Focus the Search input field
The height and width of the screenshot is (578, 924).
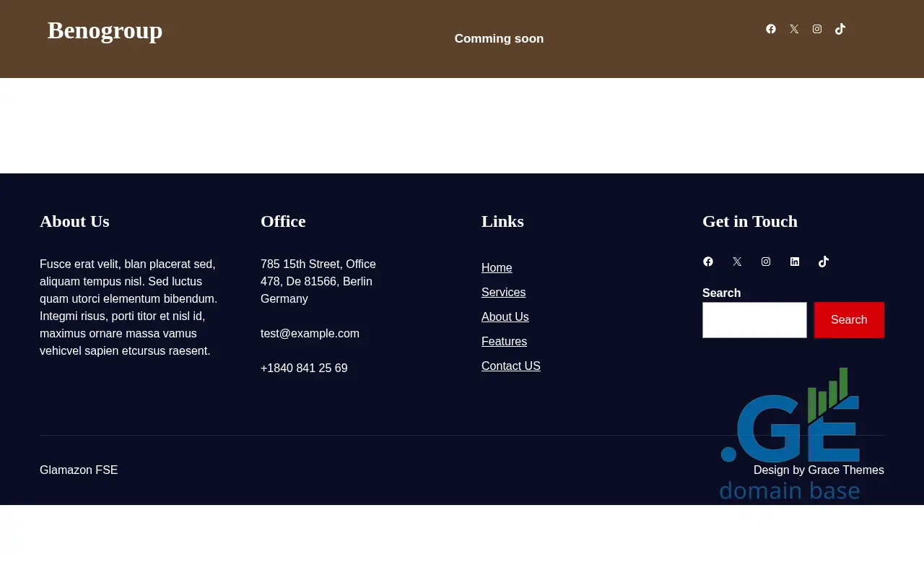[754, 320]
